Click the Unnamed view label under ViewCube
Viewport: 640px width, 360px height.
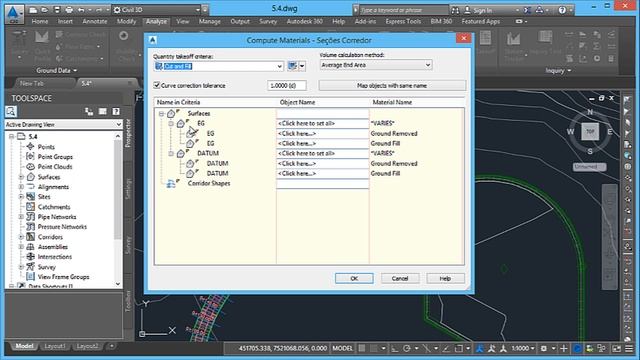590,167
